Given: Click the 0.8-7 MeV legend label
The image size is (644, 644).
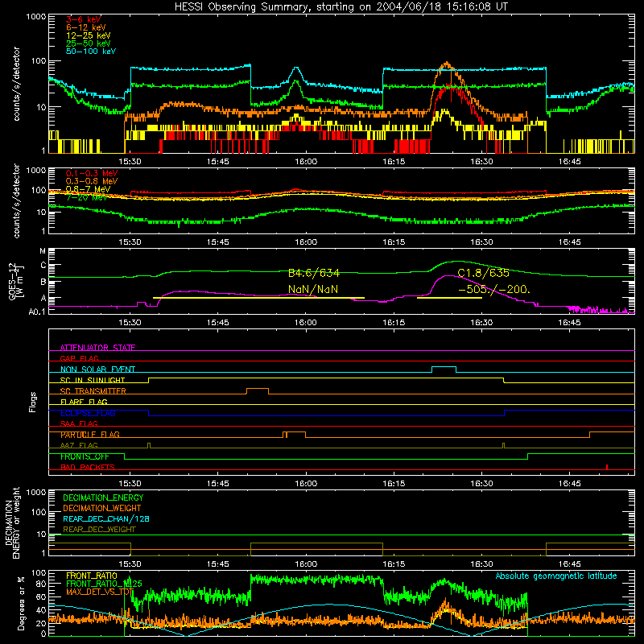Looking at the screenshot, I should 88,189.
